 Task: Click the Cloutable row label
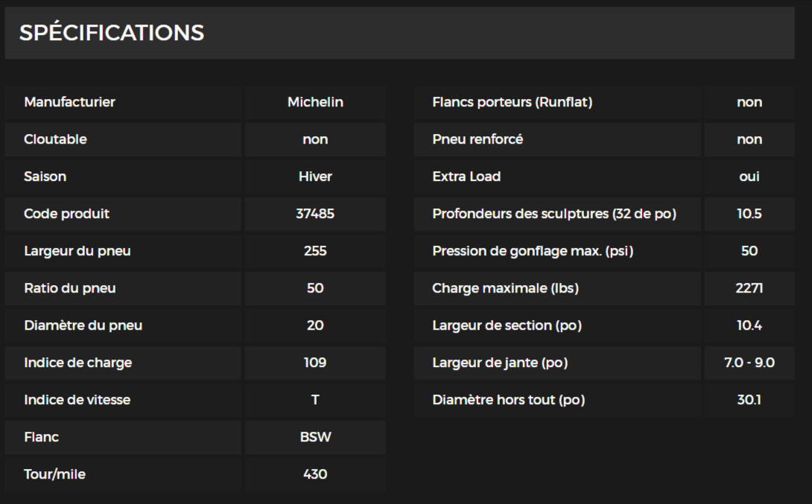(55, 139)
